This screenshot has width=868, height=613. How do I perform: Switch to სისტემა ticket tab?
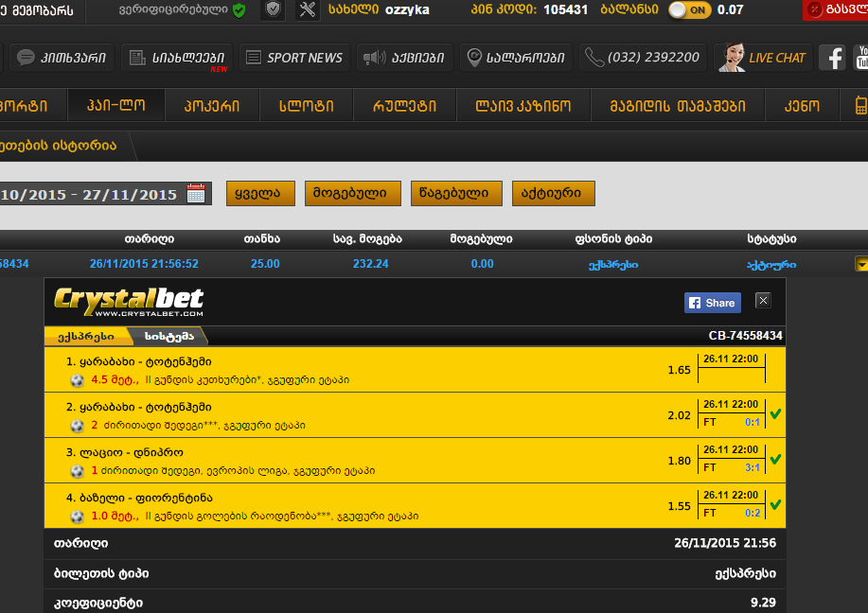(168, 336)
